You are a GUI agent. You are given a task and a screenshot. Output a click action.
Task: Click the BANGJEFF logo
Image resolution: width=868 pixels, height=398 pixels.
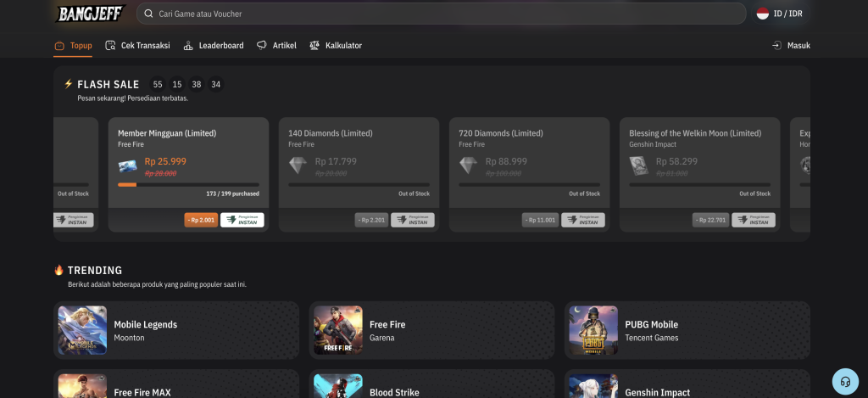coord(91,14)
